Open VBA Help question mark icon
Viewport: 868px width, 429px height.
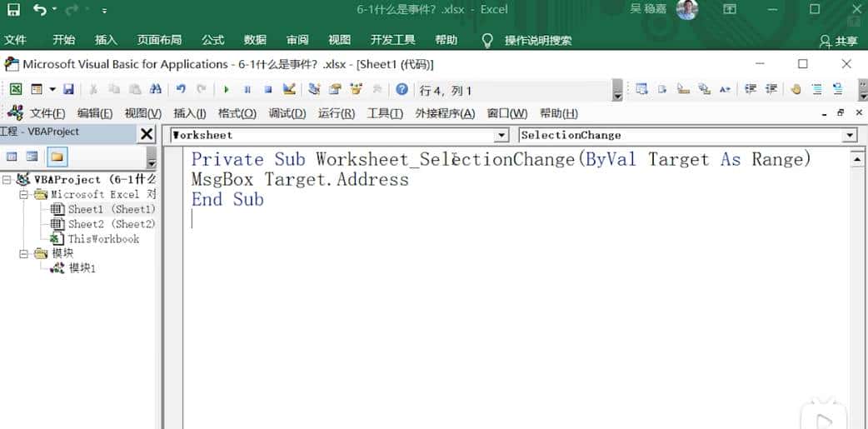click(x=402, y=89)
